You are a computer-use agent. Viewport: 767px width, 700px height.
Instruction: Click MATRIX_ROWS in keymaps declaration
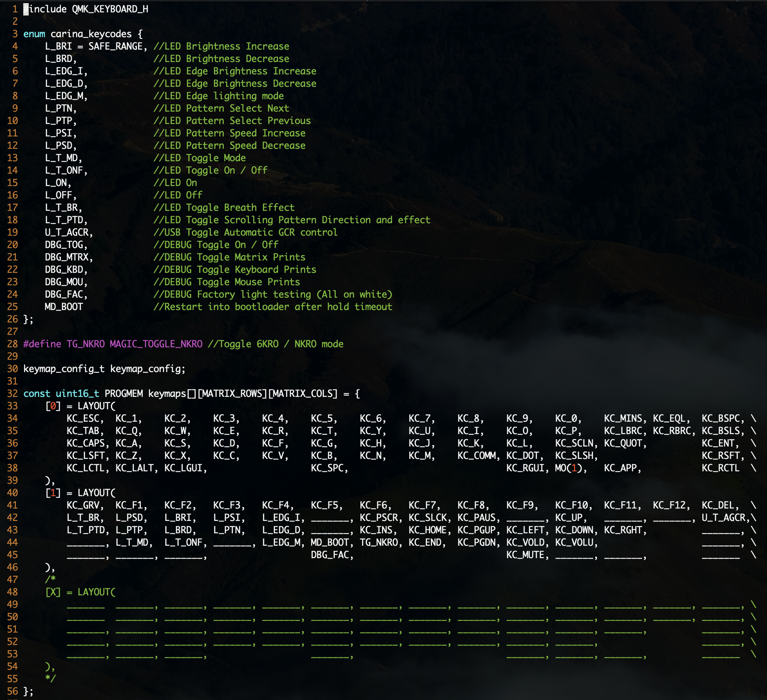(x=232, y=393)
